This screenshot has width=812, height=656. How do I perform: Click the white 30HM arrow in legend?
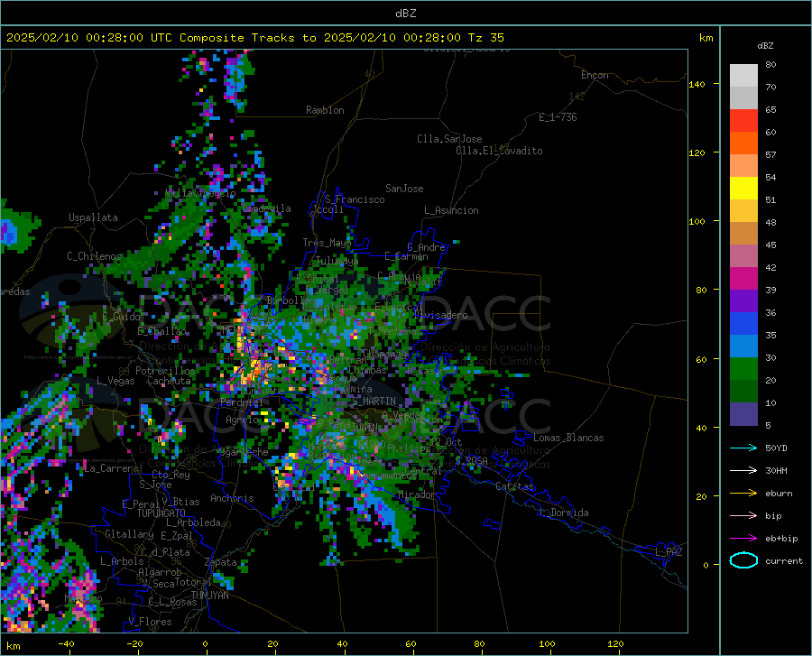coord(743,471)
